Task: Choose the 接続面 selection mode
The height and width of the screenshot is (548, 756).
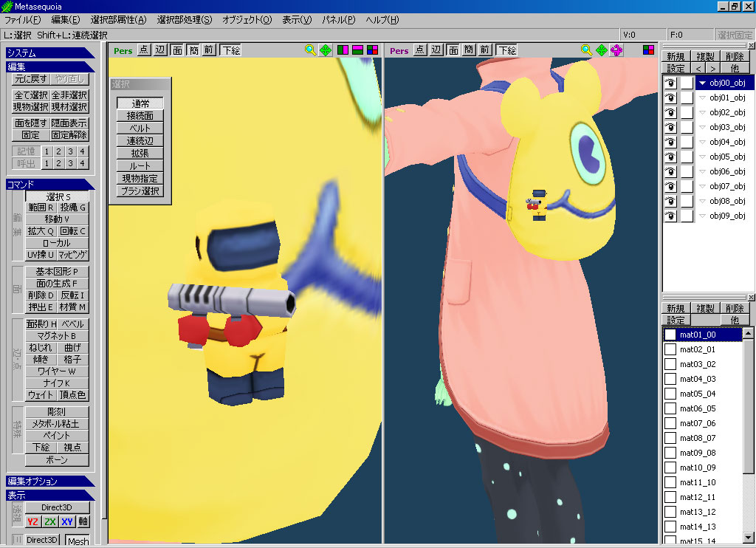Action: click(x=140, y=116)
